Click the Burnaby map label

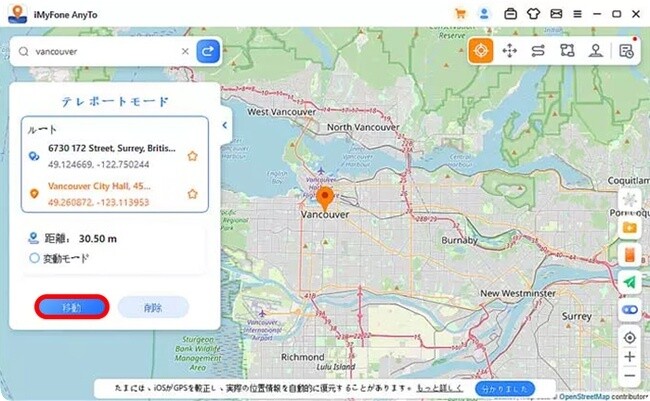tap(459, 240)
